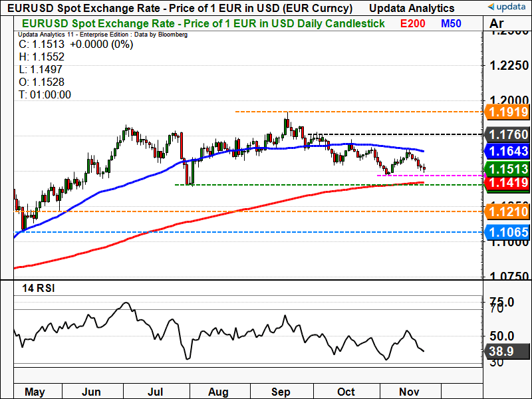Click the Updata Analytics header text
Screen dimensions: 532x399
point(412,8)
